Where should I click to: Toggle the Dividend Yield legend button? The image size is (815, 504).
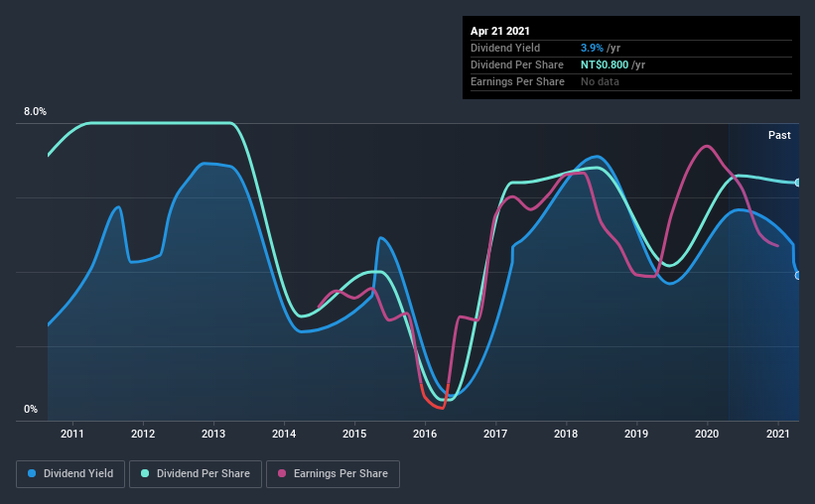[70, 474]
